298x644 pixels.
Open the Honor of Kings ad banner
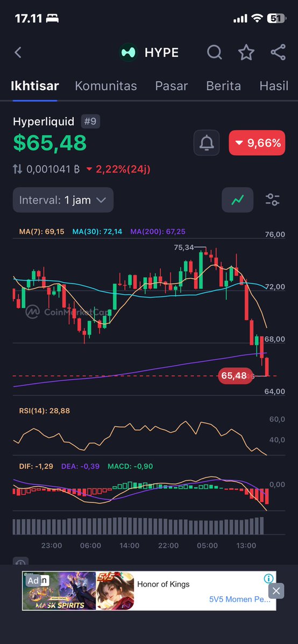click(149, 591)
